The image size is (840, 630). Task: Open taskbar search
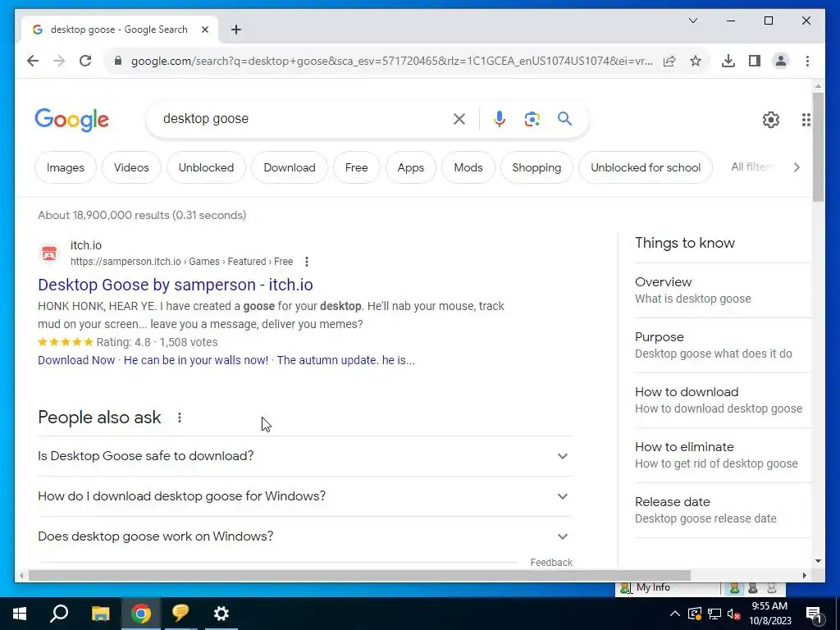59,614
